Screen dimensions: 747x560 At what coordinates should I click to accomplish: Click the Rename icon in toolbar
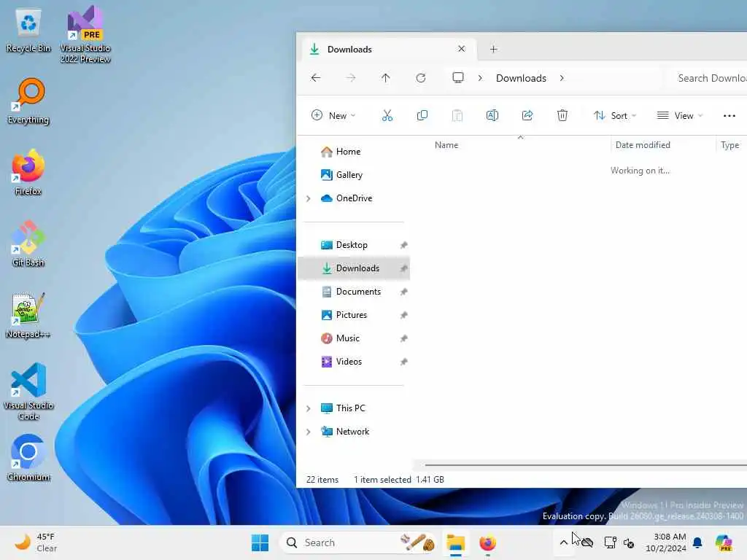pyautogui.click(x=492, y=116)
